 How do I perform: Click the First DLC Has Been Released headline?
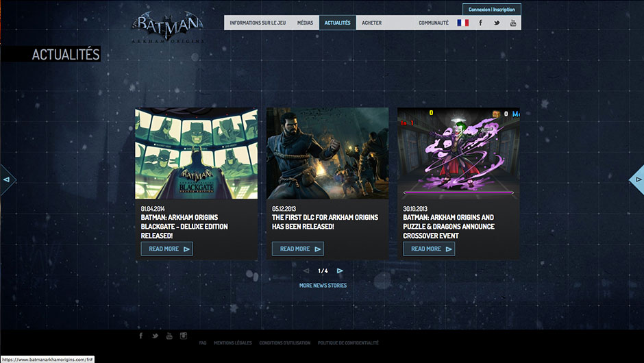pos(325,222)
